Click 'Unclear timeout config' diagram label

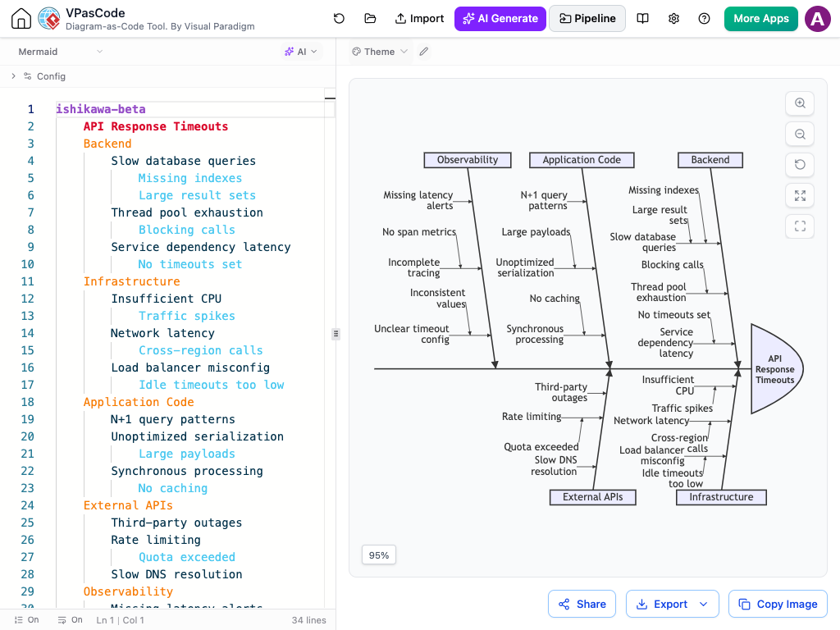412,334
